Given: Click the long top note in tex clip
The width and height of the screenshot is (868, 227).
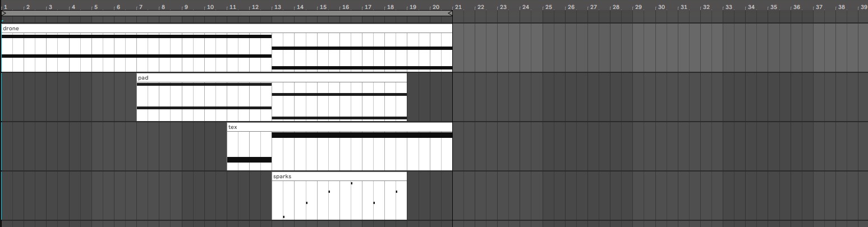Looking at the screenshot, I should (362, 135).
